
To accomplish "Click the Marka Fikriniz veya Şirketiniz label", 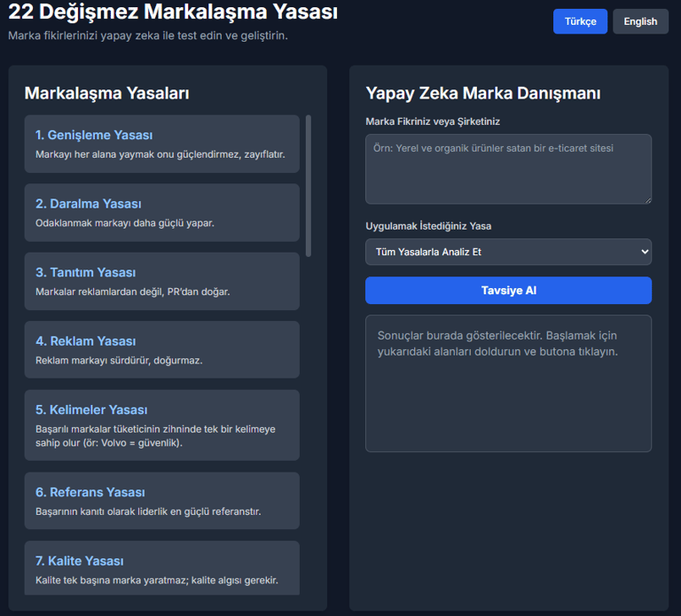I will pos(433,121).
